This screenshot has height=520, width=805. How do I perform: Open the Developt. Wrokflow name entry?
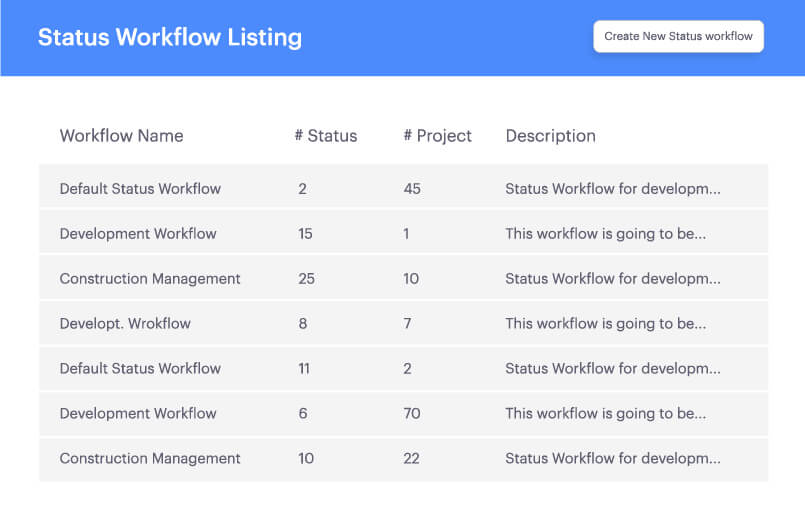pyautogui.click(x=125, y=323)
